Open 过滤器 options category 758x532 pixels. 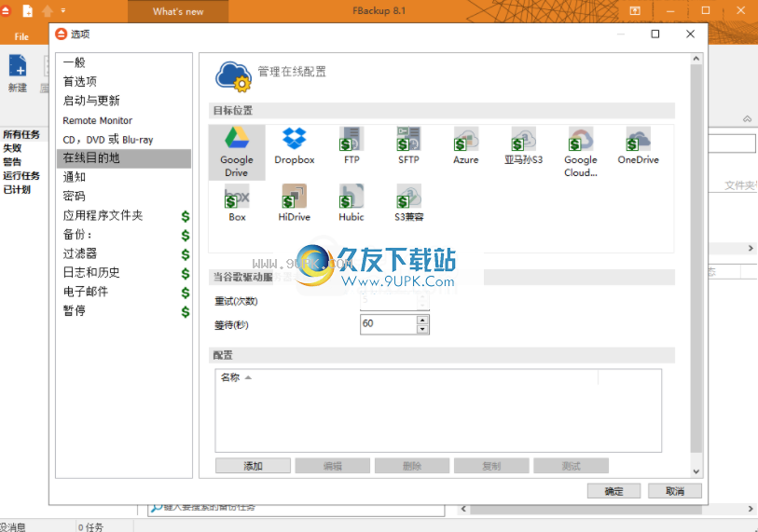[124, 253]
